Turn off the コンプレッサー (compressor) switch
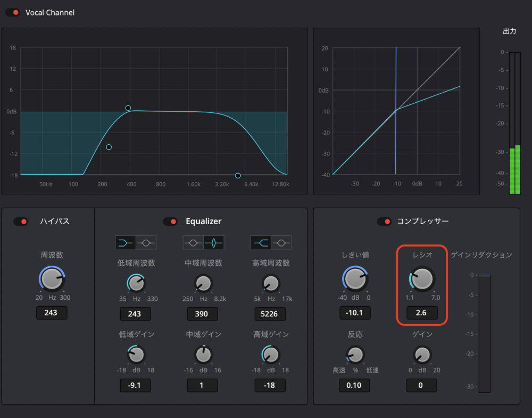Screen dimensions: 532x418 384,221
